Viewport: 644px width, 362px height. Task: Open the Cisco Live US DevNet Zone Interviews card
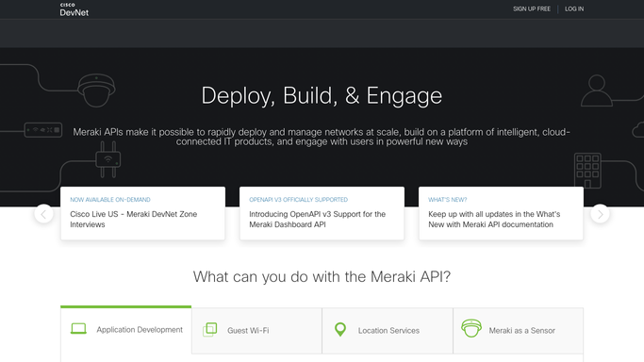[143, 213]
